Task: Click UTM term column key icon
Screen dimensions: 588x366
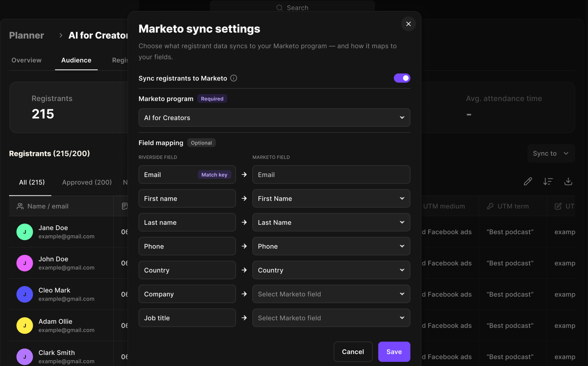Action: (x=490, y=206)
